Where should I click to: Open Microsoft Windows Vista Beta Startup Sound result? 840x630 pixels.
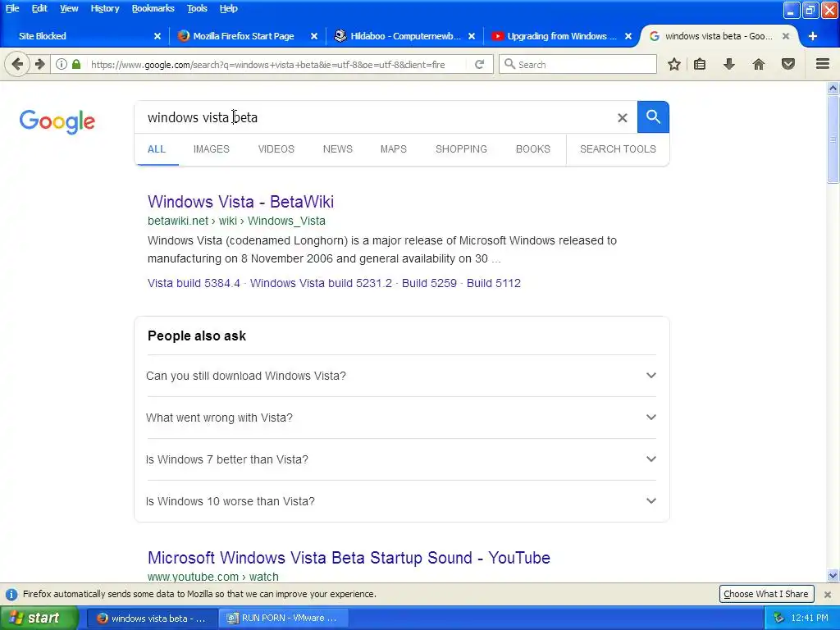(x=349, y=558)
